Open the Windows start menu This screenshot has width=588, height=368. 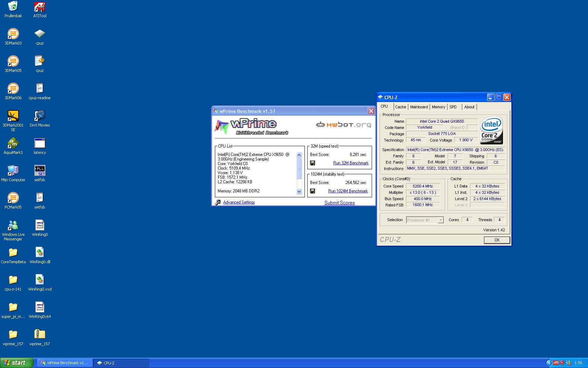coord(17,363)
